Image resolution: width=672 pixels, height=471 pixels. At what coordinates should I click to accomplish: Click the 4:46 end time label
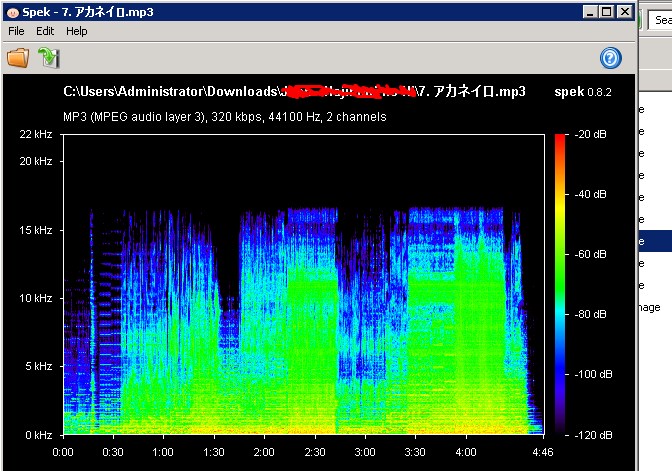click(543, 452)
